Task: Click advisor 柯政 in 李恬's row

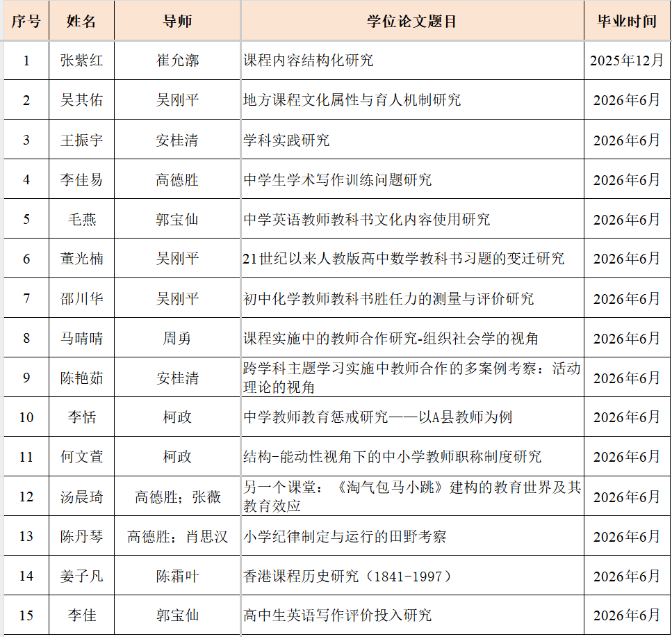Action: pyautogui.click(x=177, y=417)
